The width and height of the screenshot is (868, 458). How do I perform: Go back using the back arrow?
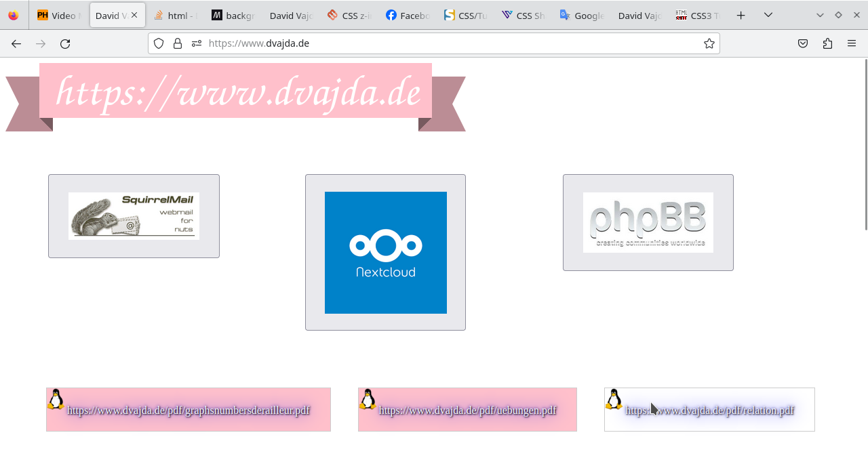16,43
